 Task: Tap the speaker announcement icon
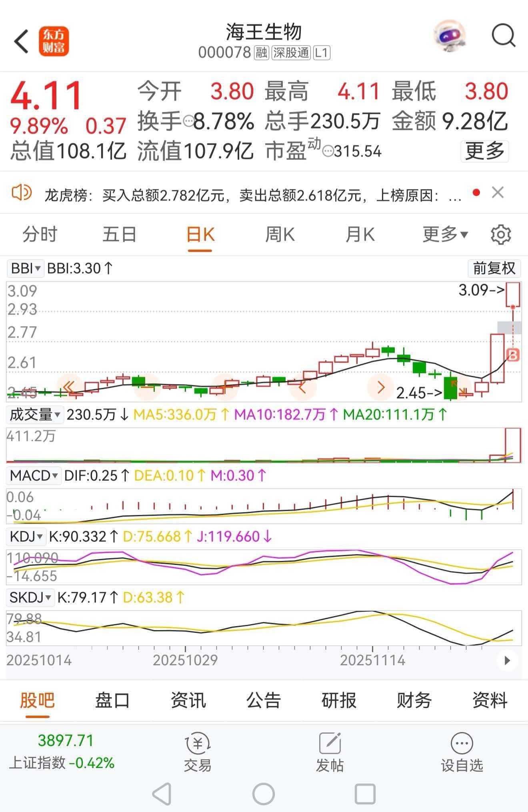[22, 193]
